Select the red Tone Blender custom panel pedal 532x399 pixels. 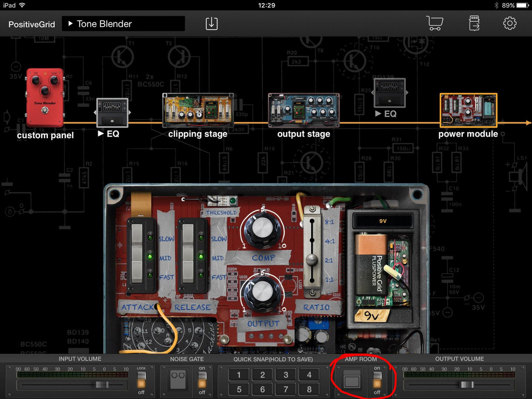(x=45, y=97)
